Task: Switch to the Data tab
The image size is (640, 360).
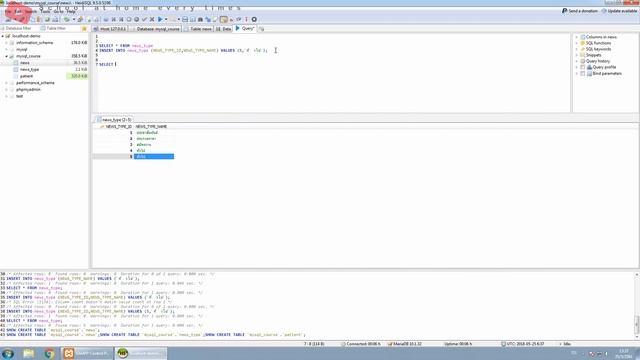Action: [x=223, y=29]
